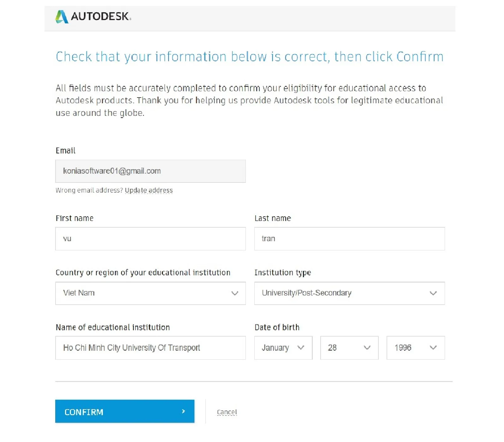Screen dimensions: 504x442
Task: Open the Institution type dropdown showing University/Post-Secondary
Action: point(344,293)
